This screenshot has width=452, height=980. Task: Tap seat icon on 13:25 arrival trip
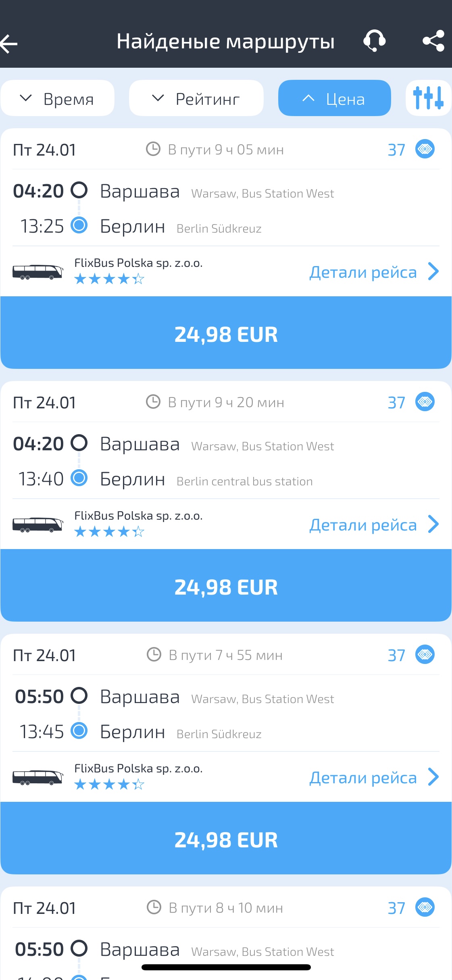point(425,149)
